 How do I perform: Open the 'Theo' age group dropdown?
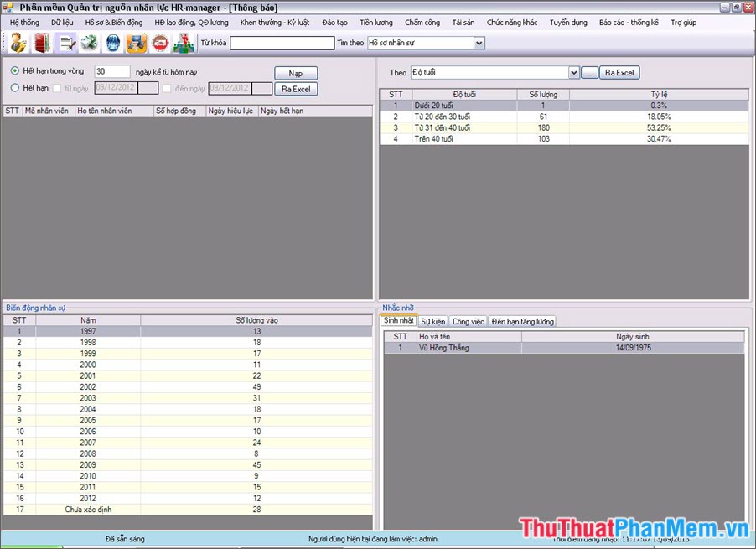point(574,72)
